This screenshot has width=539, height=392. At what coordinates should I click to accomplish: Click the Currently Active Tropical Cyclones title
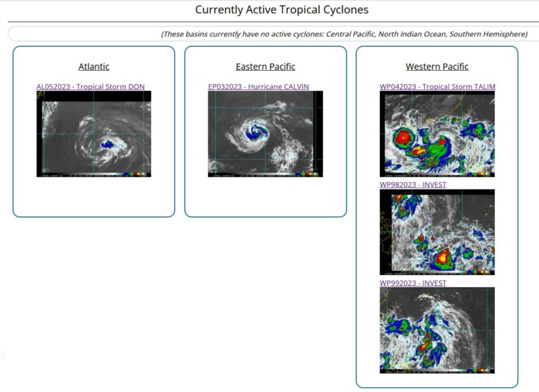[x=281, y=10]
